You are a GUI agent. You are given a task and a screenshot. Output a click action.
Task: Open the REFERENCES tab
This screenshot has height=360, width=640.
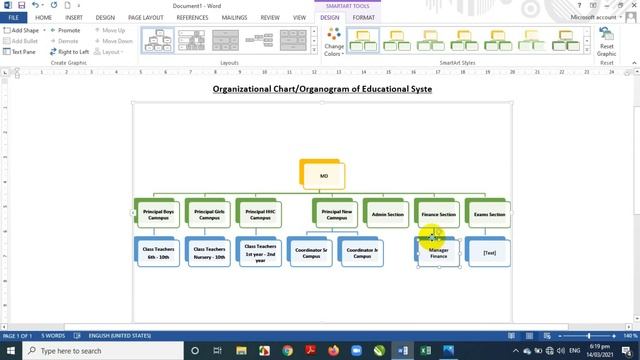pos(192,18)
